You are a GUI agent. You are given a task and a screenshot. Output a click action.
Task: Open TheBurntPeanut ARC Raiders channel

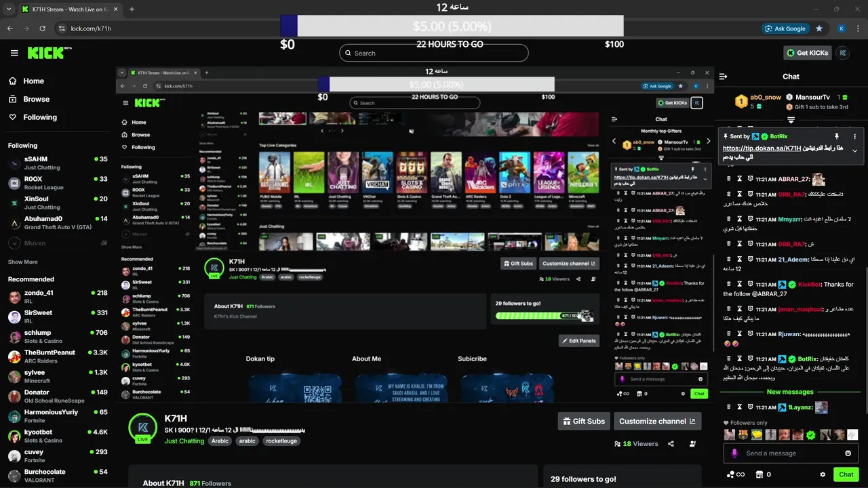58,357
